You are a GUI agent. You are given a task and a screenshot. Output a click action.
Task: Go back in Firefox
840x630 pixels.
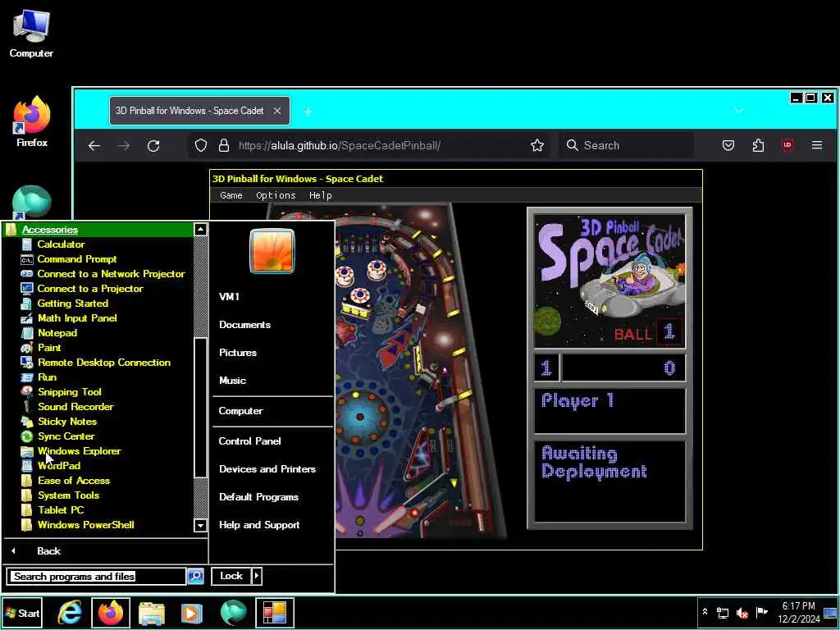click(94, 146)
